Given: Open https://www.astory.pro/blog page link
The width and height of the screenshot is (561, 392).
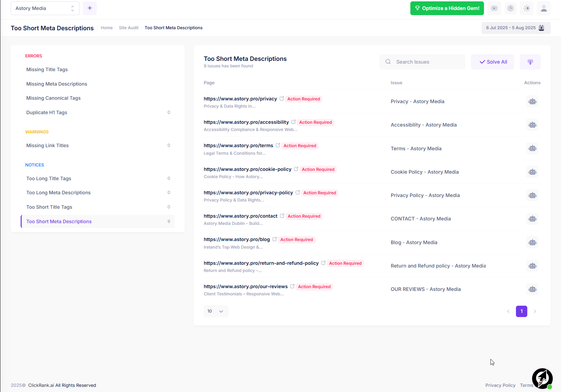Looking at the screenshot, I should (x=237, y=239).
